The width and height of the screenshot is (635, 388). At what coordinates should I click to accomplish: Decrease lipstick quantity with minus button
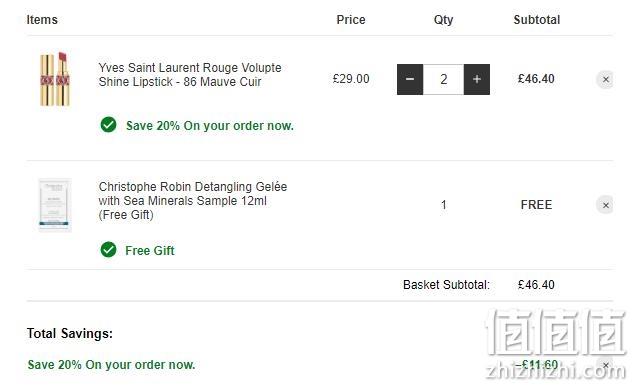tap(410, 79)
